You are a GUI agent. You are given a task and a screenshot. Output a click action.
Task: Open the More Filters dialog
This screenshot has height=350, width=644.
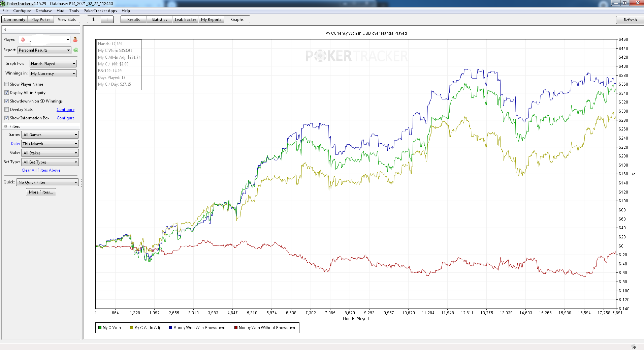tap(41, 192)
